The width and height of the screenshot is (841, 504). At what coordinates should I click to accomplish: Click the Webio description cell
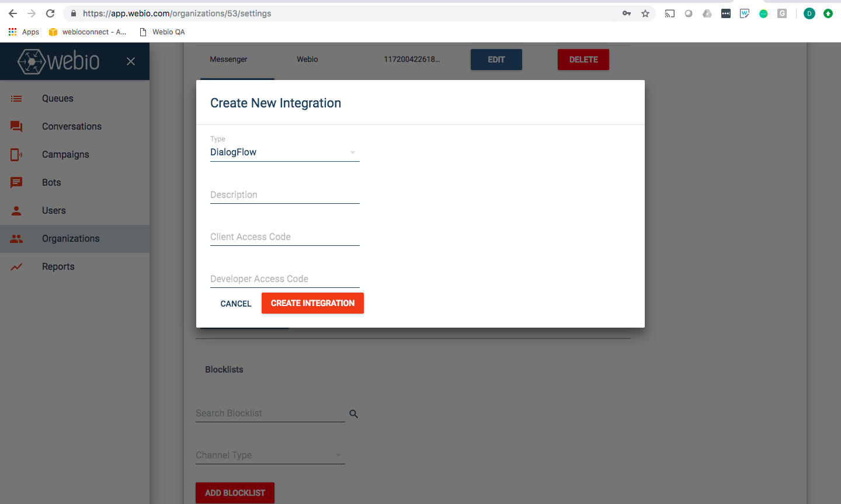(x=307, y=60)
